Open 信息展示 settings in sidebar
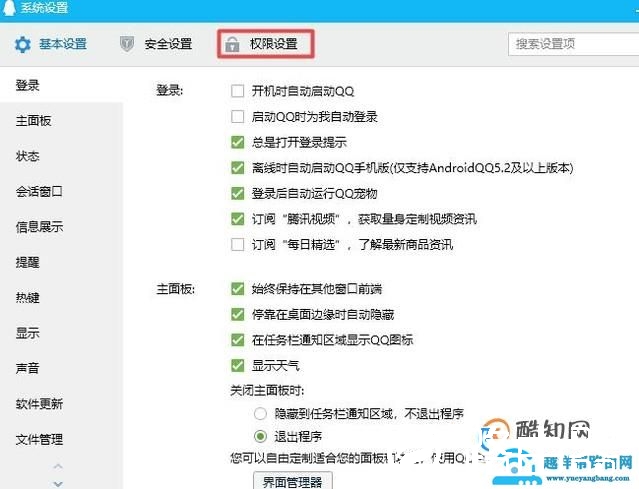 tap(39, 227)
